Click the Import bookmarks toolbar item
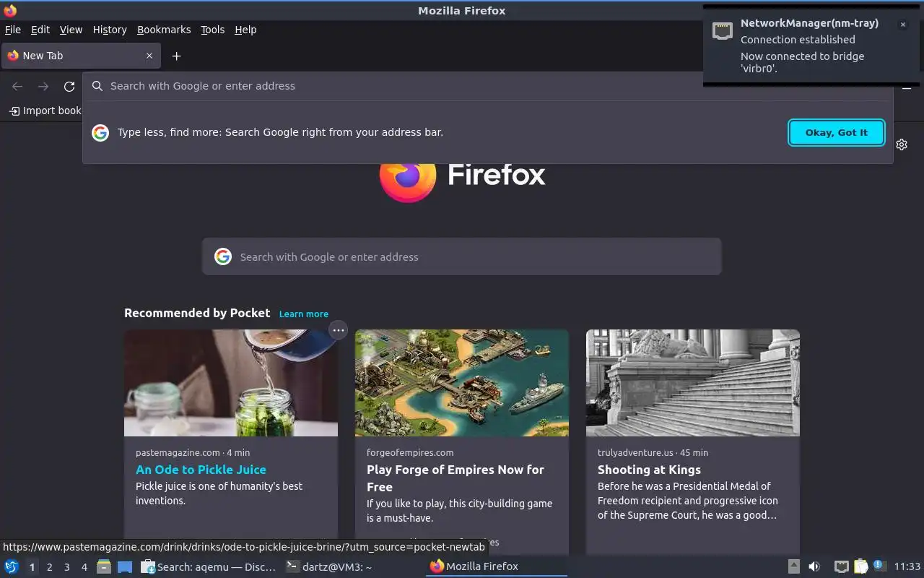Image resolution: width=924 pixels, height=578 pixels. tap(45, 111)
